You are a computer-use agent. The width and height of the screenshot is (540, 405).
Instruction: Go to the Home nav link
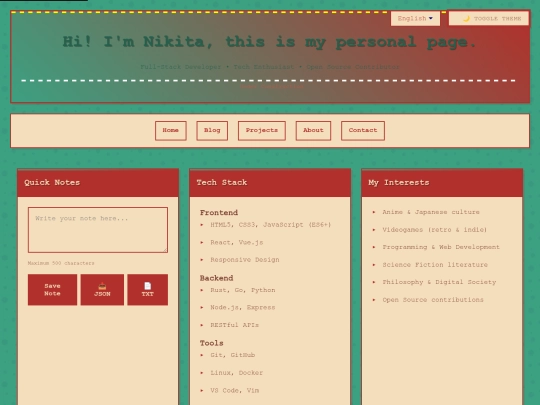point(170,131)
